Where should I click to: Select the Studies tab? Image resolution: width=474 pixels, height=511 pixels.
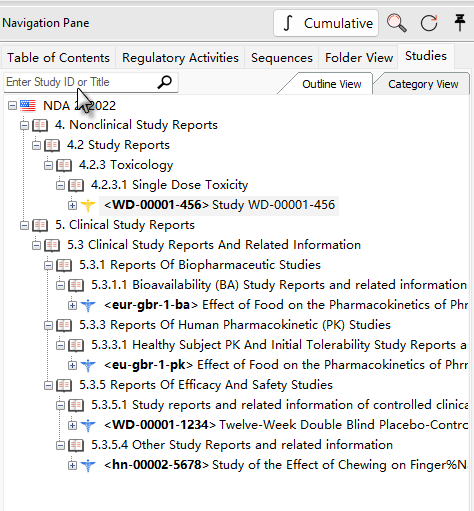[426, 56]
